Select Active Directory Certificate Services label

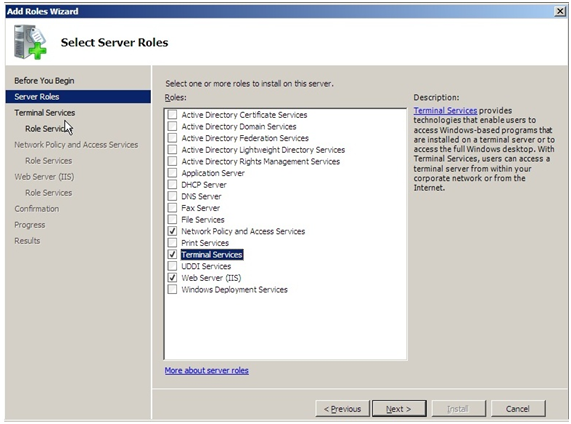click(244, 115)
